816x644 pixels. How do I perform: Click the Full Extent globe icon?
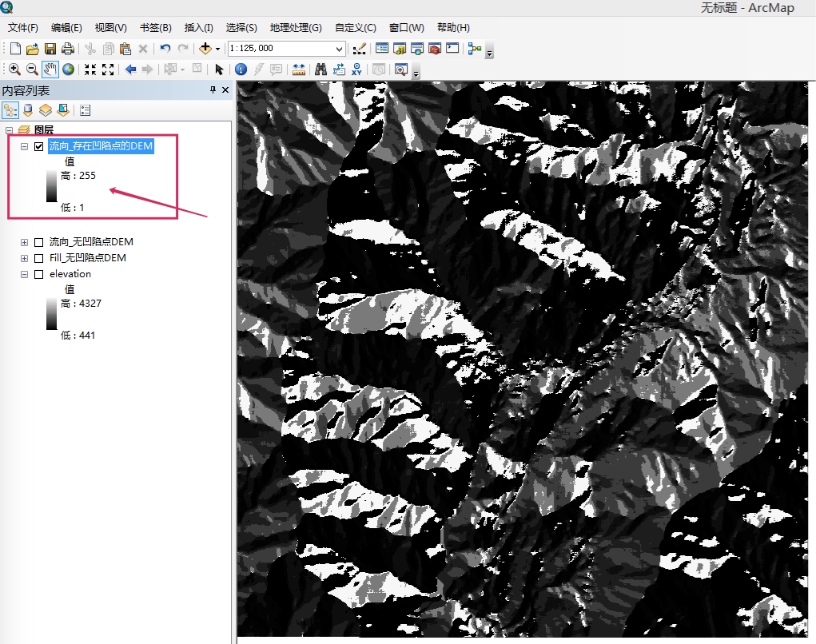(69, 70)
